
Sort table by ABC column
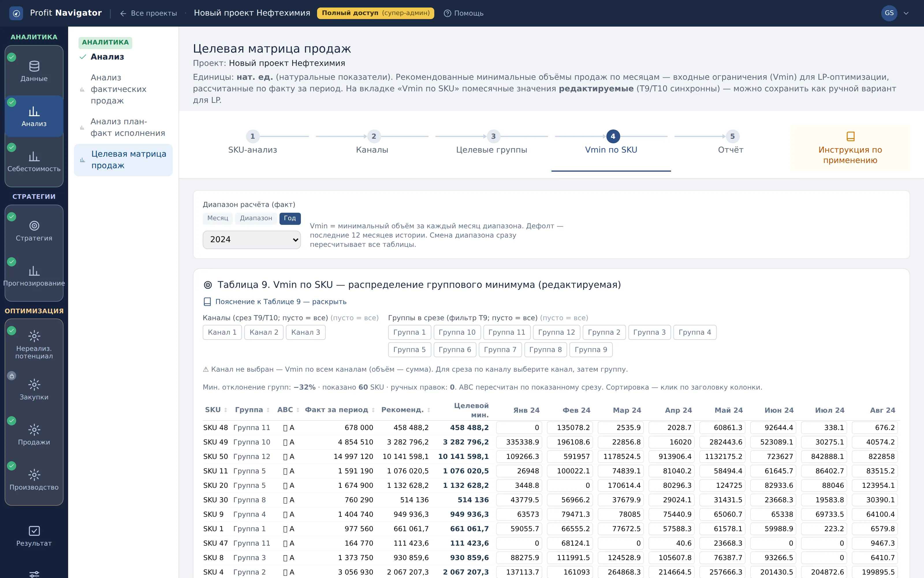(x=288, y=410)
